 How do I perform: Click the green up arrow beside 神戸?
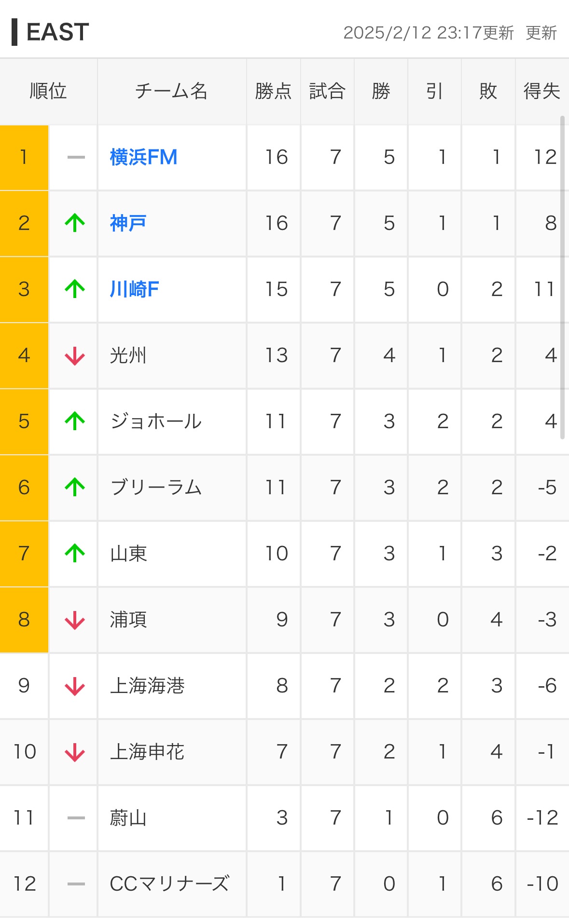point(75,223)
